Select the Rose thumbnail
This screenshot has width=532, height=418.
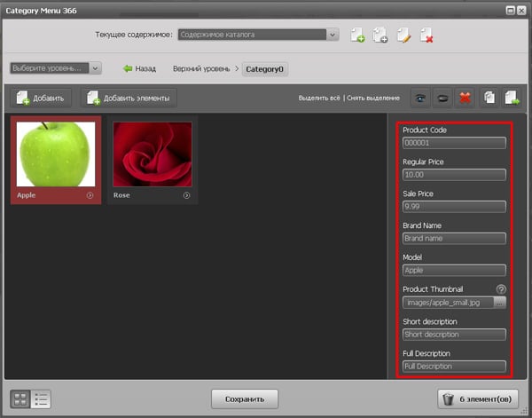152,154
